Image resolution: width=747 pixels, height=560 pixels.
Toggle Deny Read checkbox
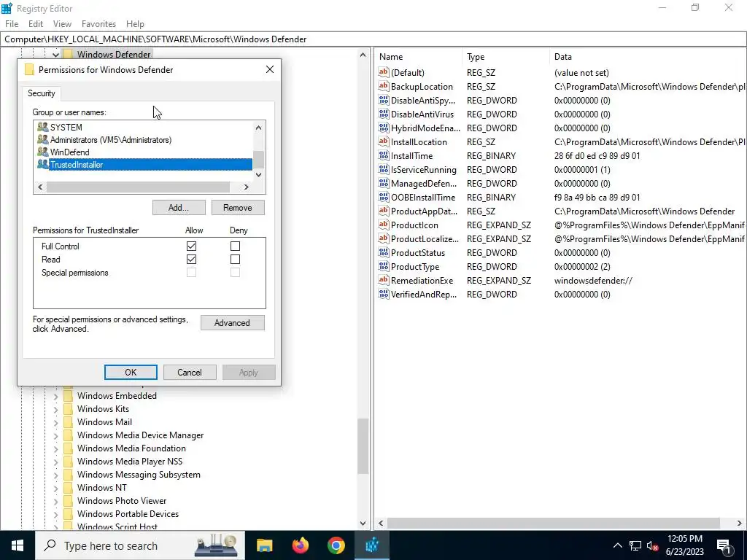(235, 260)
